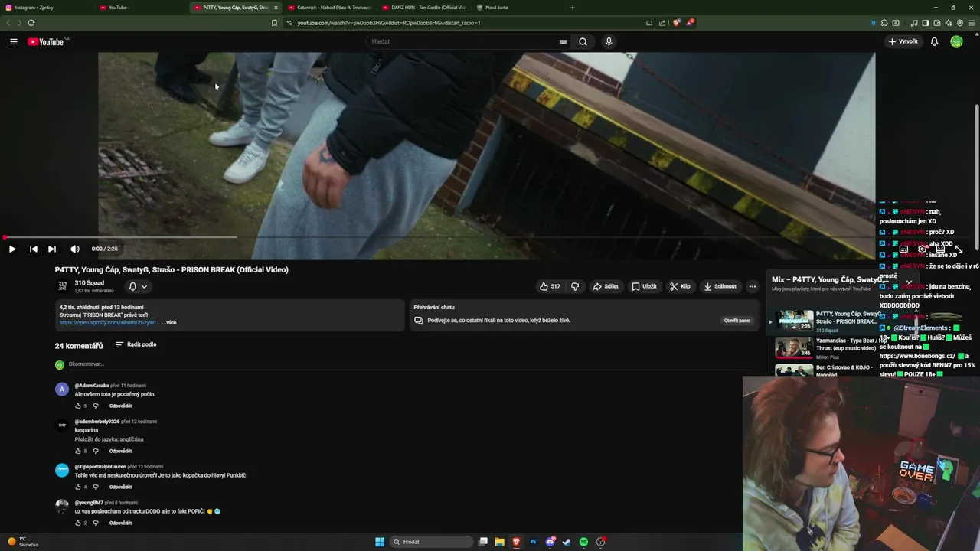Screen dimensions: 980x551
Task: Switch to the Katannah browser tab
Action: tap(329, 8)
